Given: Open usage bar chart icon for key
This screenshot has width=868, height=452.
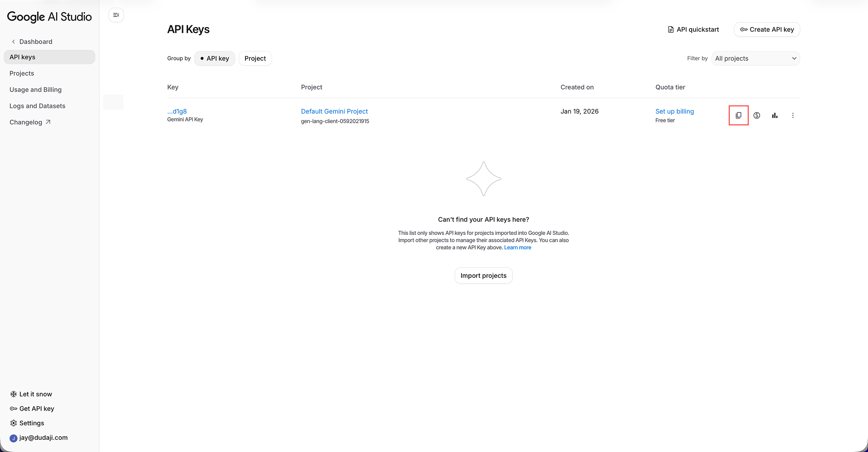Looking at the screenshot, I should click(775, 115).
